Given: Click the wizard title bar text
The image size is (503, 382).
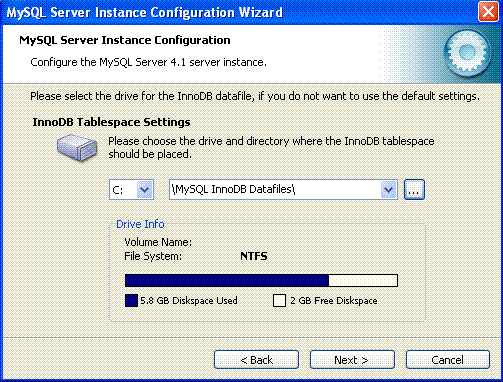Looking at the screenshot, I should coord(145,13).
